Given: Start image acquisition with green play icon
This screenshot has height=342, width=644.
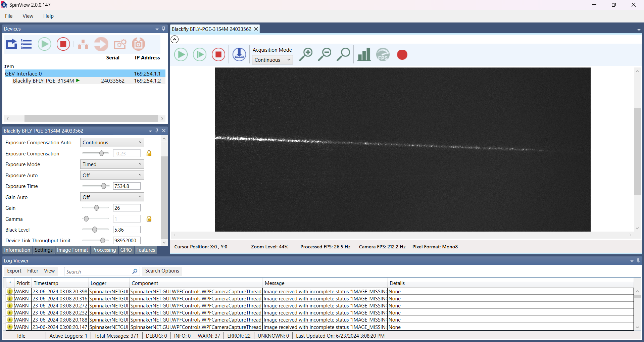Looking at the screenshot, I should pos(181,54).
